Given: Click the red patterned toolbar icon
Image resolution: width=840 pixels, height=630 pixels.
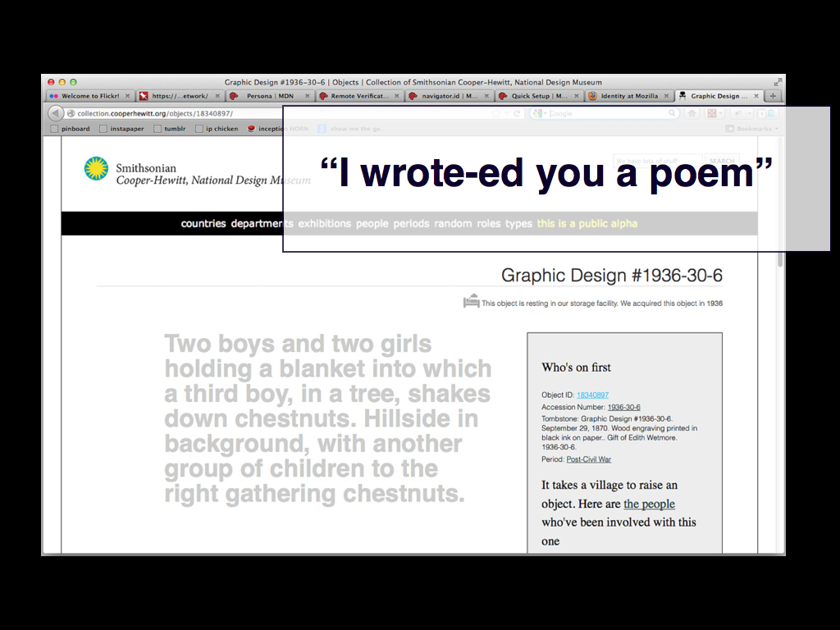Looking at the screenshot, I should pyautogui.click(x=712, y=113).
